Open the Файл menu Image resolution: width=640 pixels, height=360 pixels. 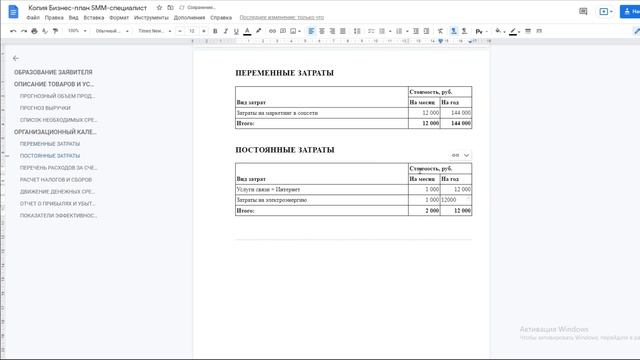coord(33,18)
